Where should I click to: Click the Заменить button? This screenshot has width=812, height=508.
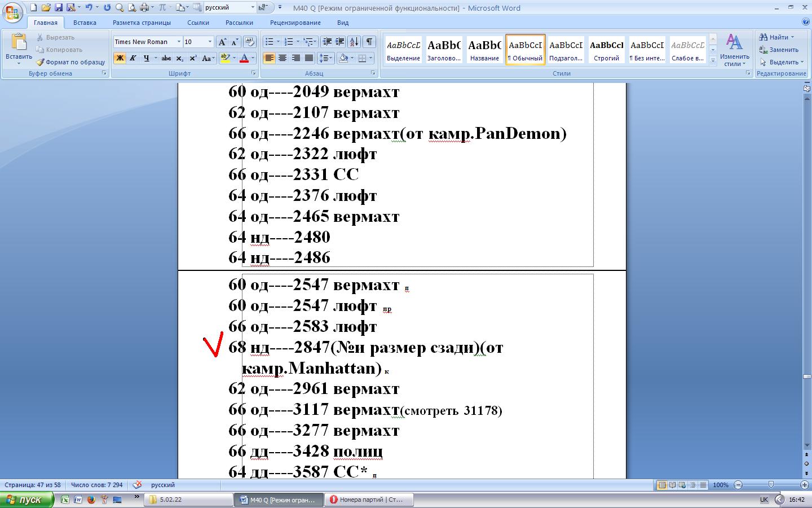(779, 50)
